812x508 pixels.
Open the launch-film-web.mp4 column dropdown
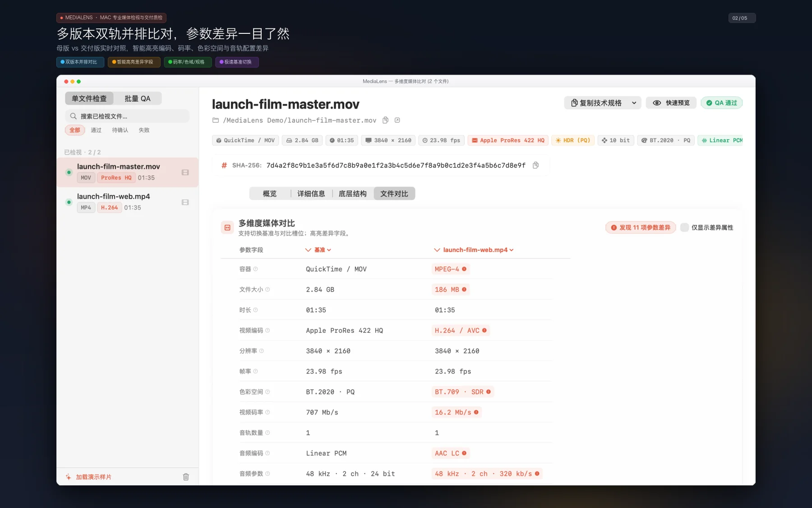[x=474, y=250]
